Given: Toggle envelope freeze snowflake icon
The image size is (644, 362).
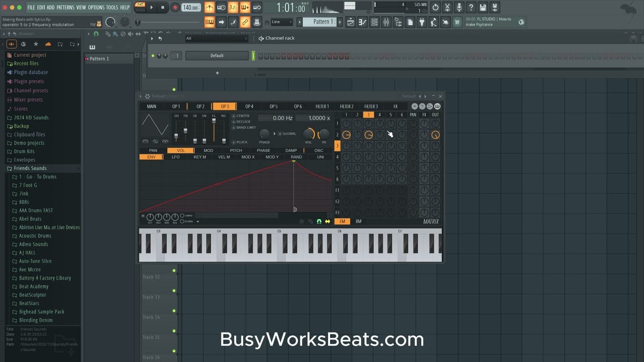Looking at the screenshot, I should pyautogui.click(x=302, y=221).
